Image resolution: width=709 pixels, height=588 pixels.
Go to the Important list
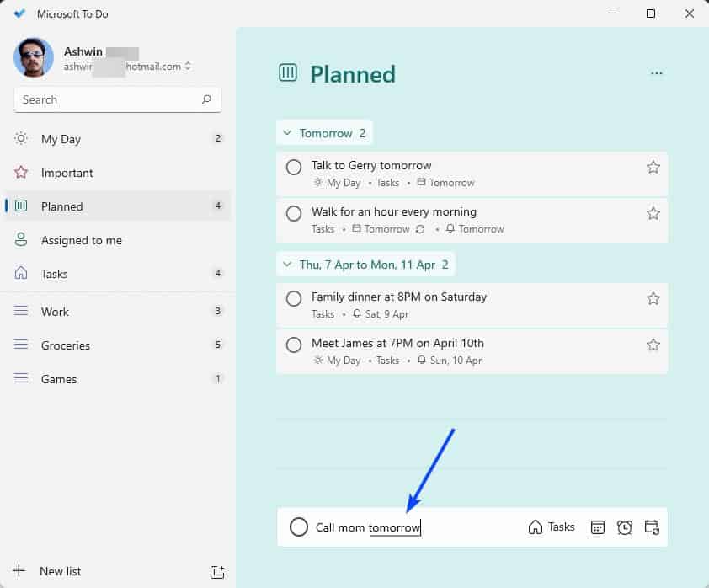tap(67, 173)
